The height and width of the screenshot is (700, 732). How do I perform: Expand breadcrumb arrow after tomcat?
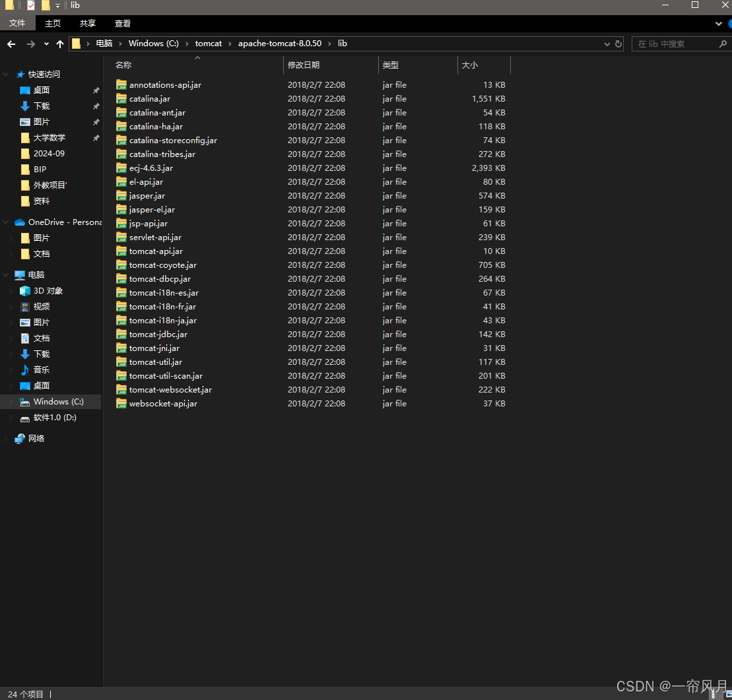230,44
